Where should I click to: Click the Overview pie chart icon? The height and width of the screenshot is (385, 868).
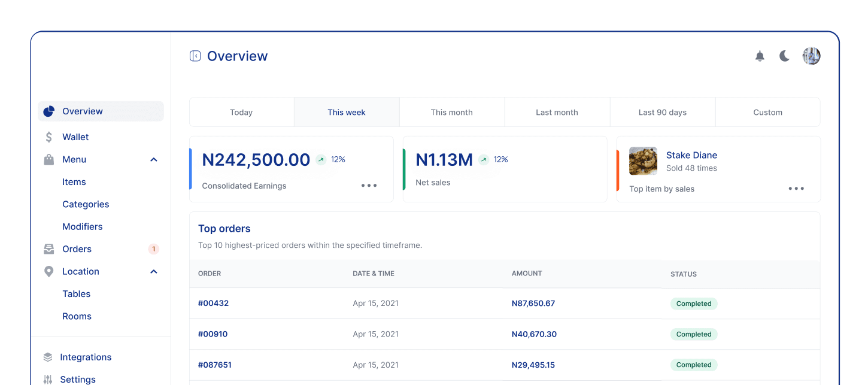click(49, 111)
